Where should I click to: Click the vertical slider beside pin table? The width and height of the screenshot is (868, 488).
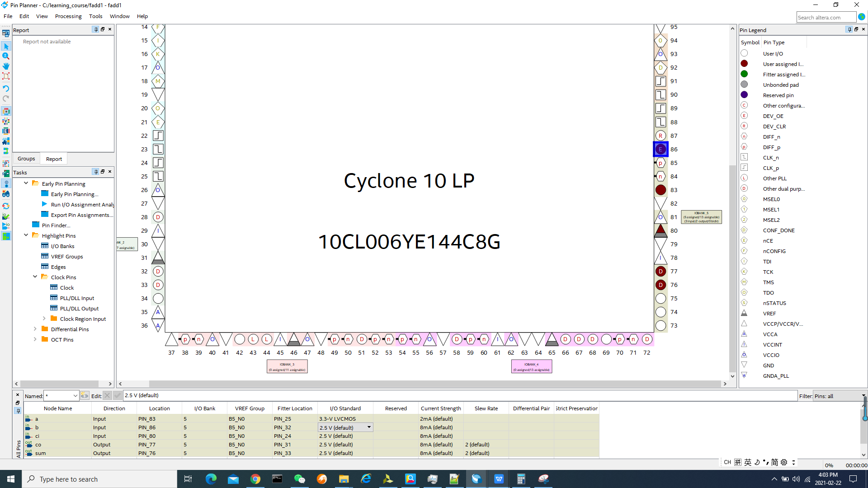coord(864,418)
